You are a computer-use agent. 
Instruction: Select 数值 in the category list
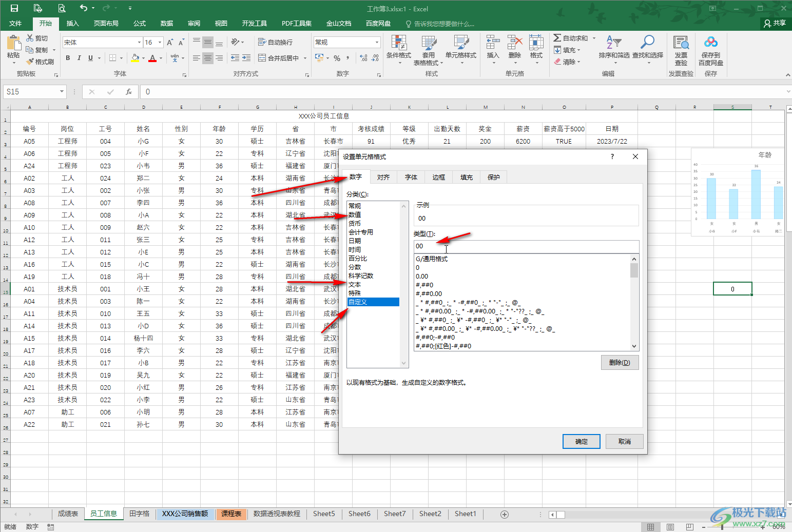tap(355, 214)
